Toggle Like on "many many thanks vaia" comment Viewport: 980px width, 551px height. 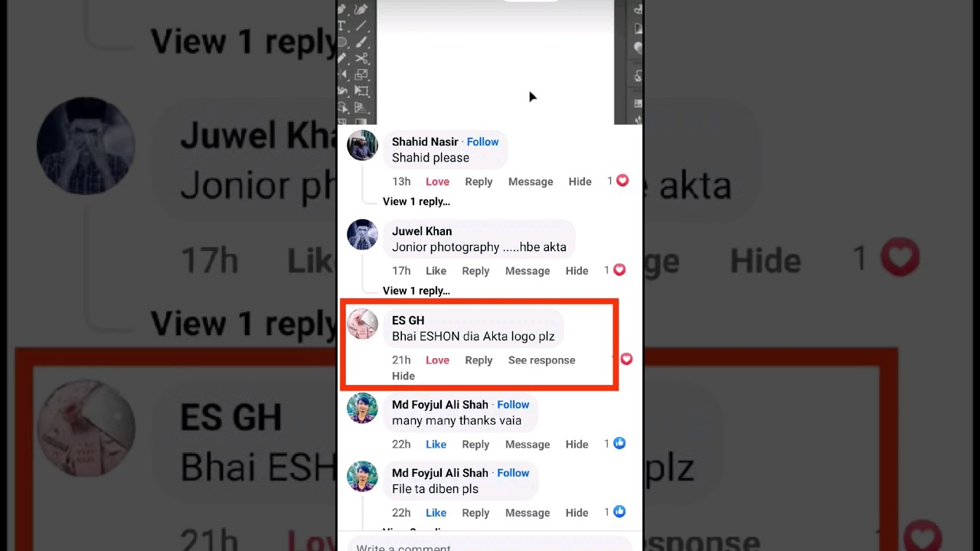point(436,445)
